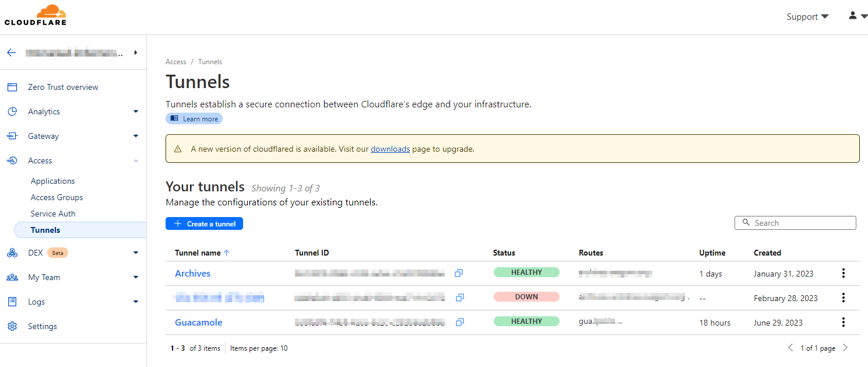Click the tunnel Search field
The width and height of the screenshot is (868, 367).
coord(795,223)
